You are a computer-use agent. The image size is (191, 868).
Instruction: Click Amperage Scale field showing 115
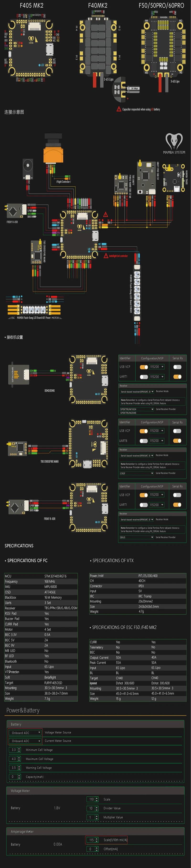point(93,840)
